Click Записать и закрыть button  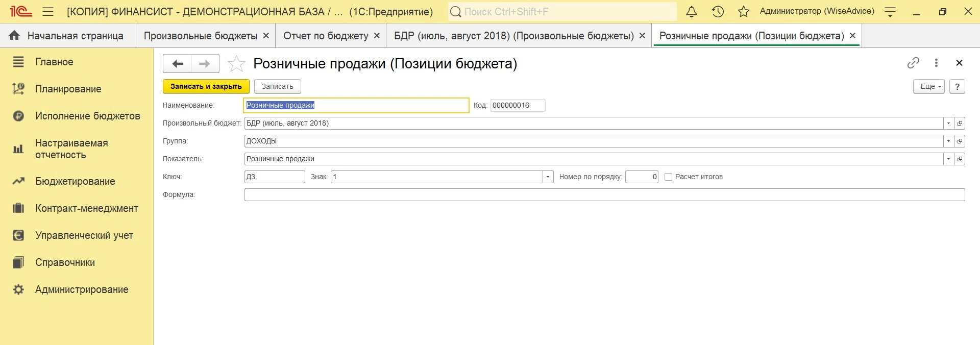coord(206,86)
